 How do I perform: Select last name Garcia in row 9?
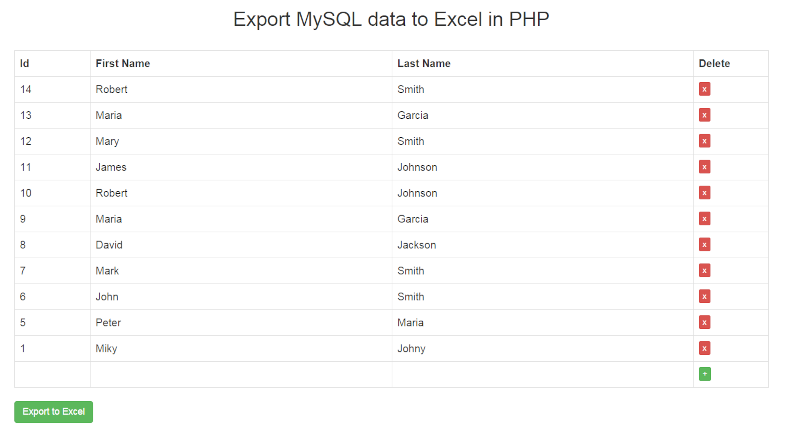tap(413, 219)
